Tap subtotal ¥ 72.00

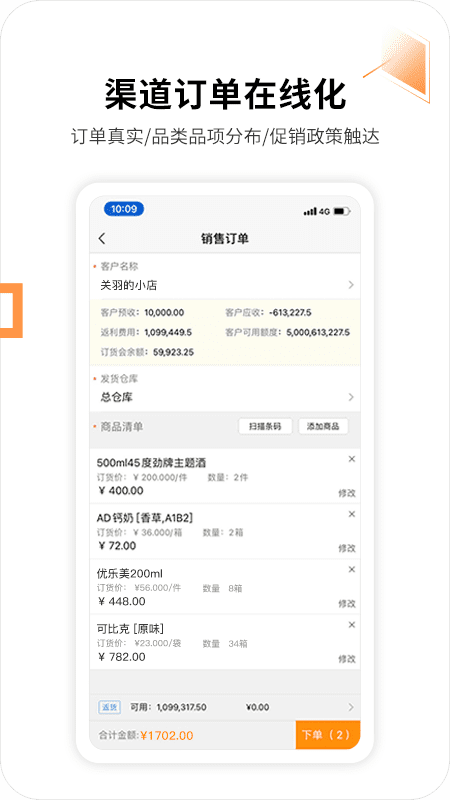[117, 546]
